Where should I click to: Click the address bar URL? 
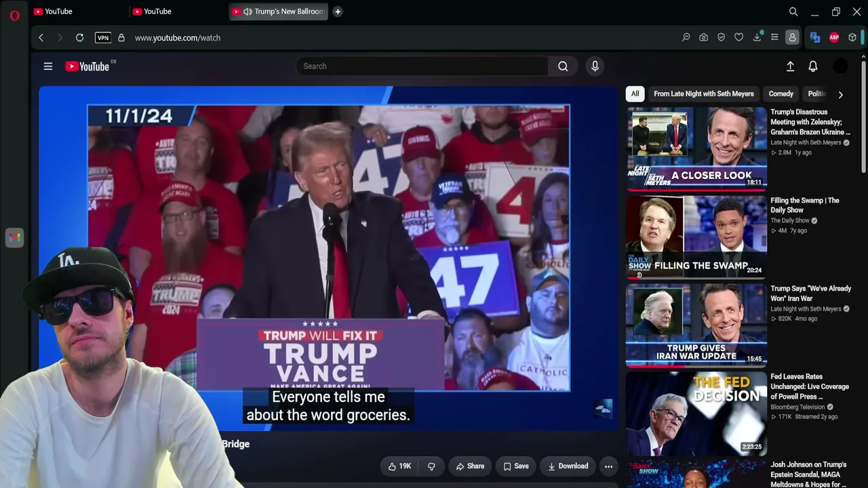pos(178,38)
